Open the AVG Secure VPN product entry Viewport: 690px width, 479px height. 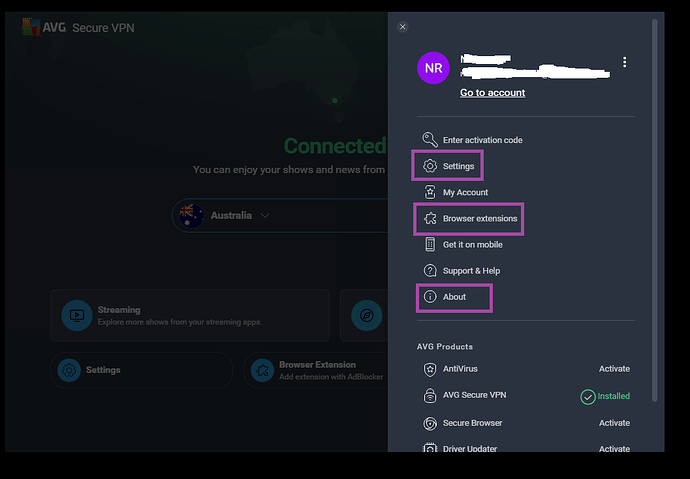(474, 395)
